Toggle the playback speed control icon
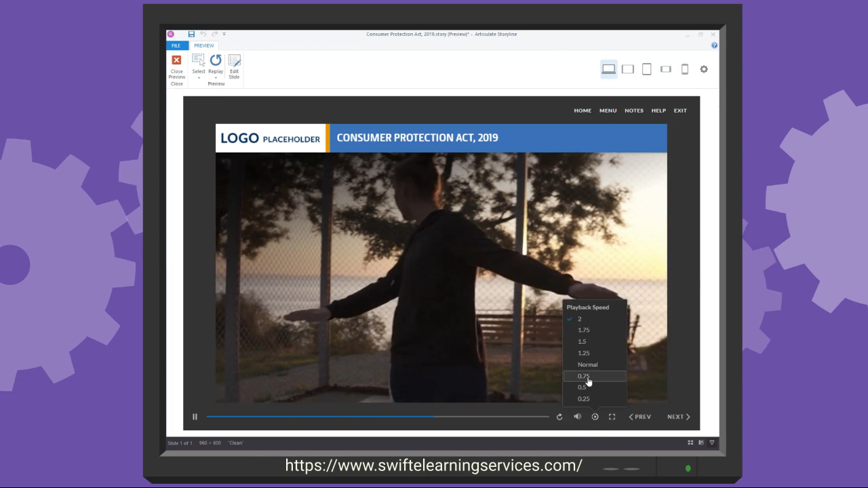This screenshot has height=488, width=868. pos(595,417)
